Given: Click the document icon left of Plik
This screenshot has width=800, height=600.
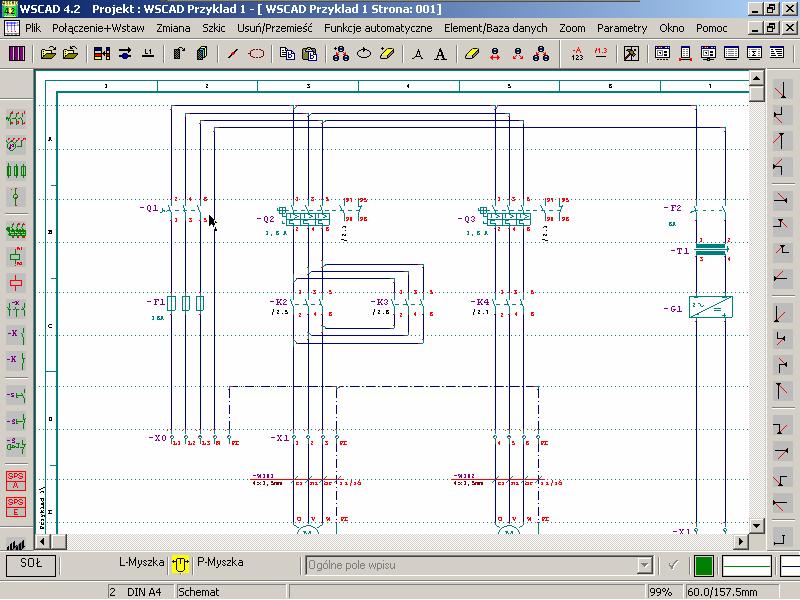Looking at the screenshot, I should [x=11, y=28].
